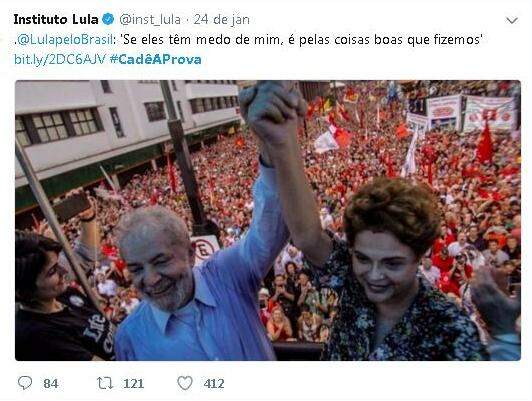Screen dimensions: 532x401
Task: Click the 121 retweets count
Action: (133, 384)
